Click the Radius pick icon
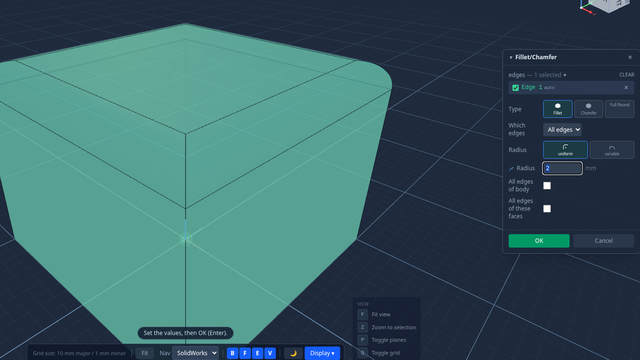Screen dimensions: 640x360 pyautogui.click(x=511, y=169)
